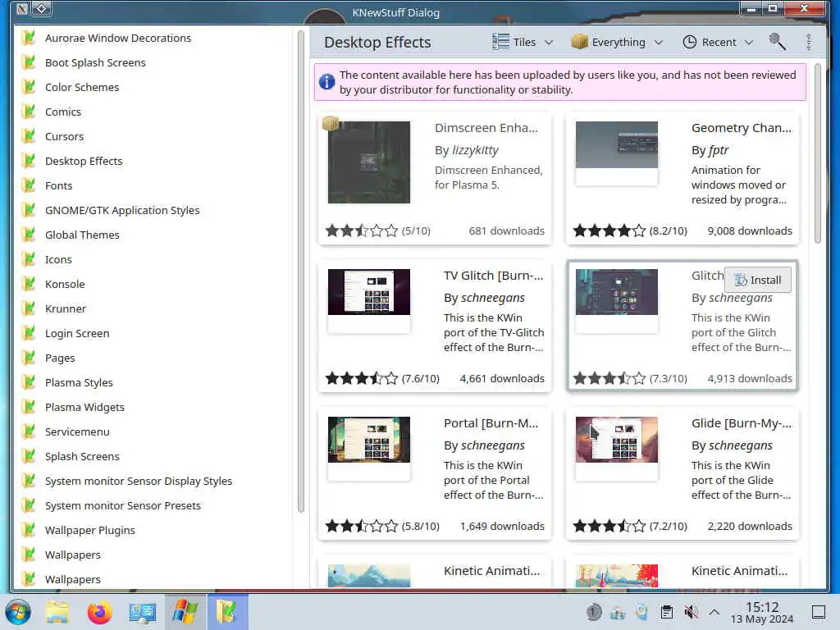
Task: Open the search magnifier in toolbar
Action: tap(778, 42)
